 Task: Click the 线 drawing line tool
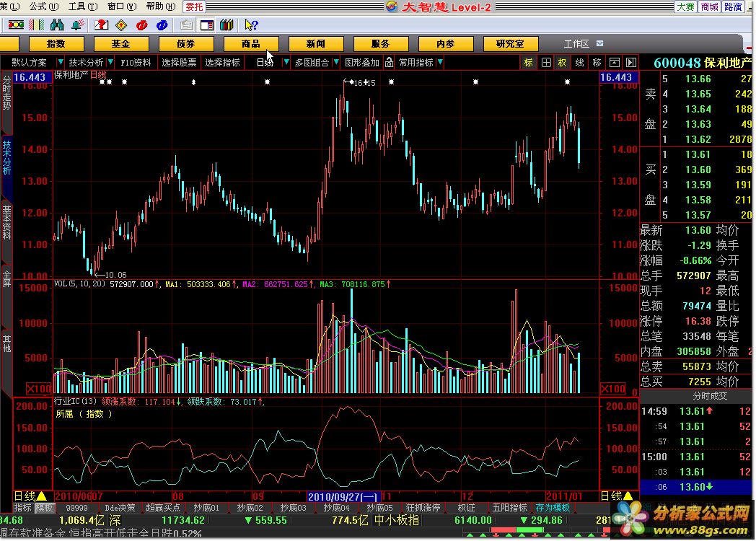coord(579,62)
